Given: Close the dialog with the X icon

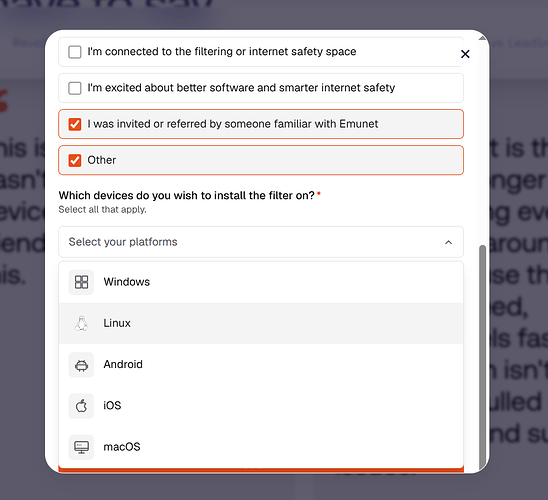Looking at the screenshot, I should pyautogui.click(x=465, y=54).
